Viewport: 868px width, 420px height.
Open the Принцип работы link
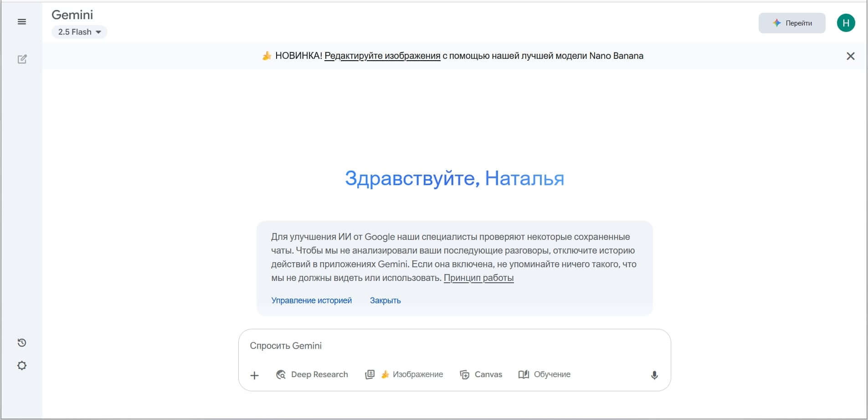click(x=478, y=278)
